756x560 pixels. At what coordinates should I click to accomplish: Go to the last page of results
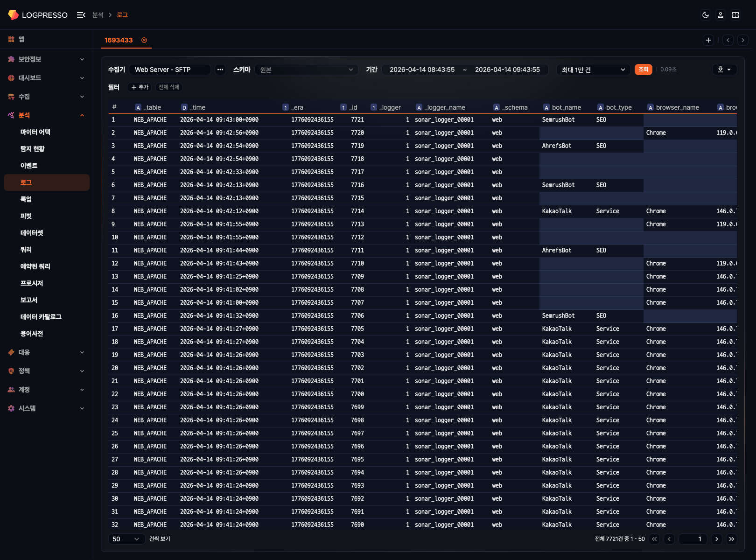732,539
